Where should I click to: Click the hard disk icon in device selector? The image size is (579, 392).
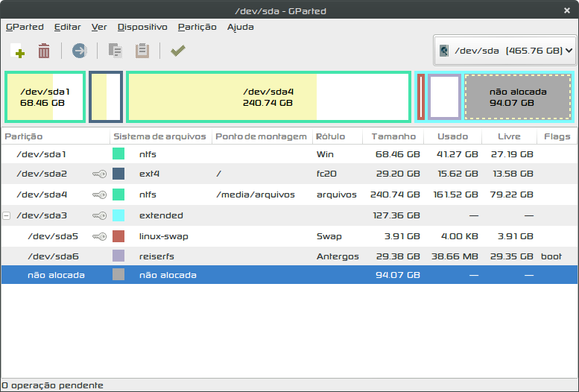[x=444, y=51]
